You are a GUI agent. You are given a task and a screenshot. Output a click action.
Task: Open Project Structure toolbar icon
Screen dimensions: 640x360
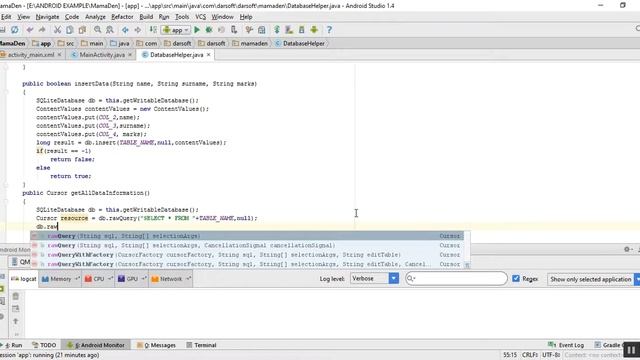(262, 30)
